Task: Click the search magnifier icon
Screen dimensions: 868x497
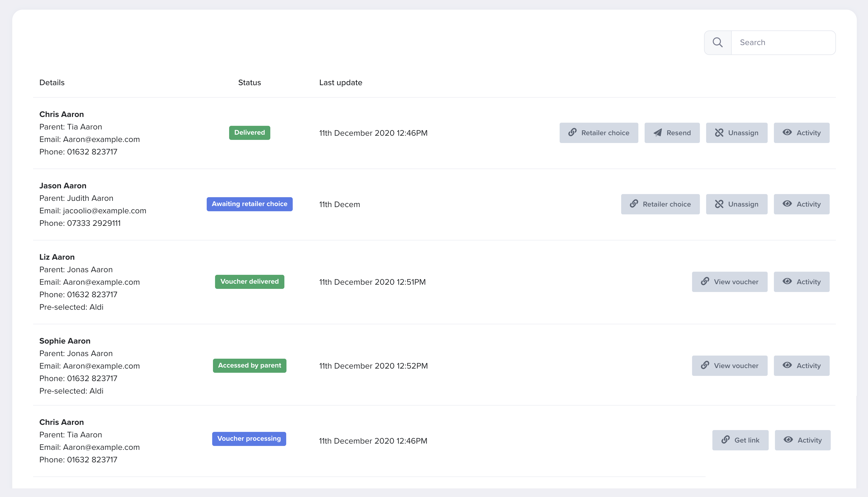Action: pyautogui.click(x=717, y=42)
